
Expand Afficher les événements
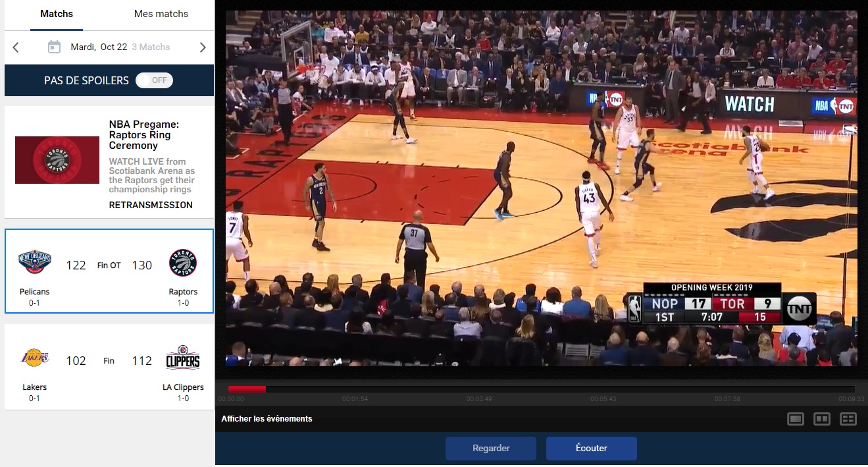(267, 419)
